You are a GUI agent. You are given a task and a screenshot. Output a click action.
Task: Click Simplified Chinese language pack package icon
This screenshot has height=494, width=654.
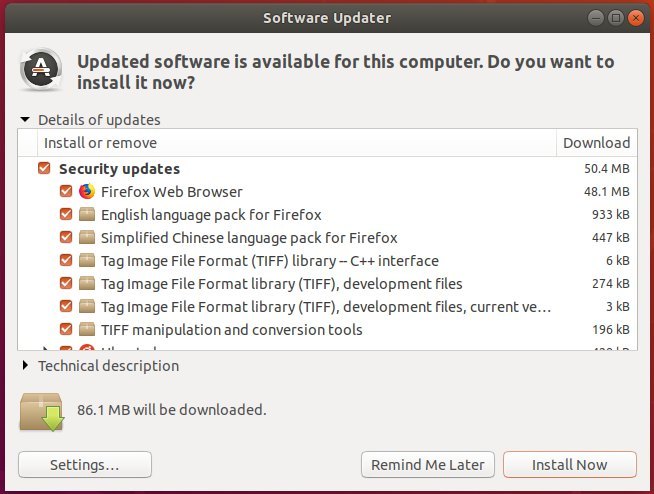pyautogui.click(x=87, y=237)
